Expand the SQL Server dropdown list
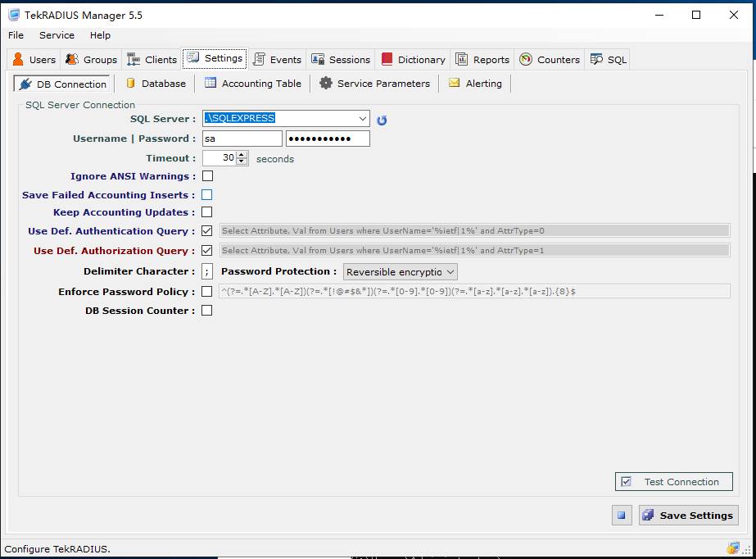Screen dimensions: 756x559 [x=363, y=119]
